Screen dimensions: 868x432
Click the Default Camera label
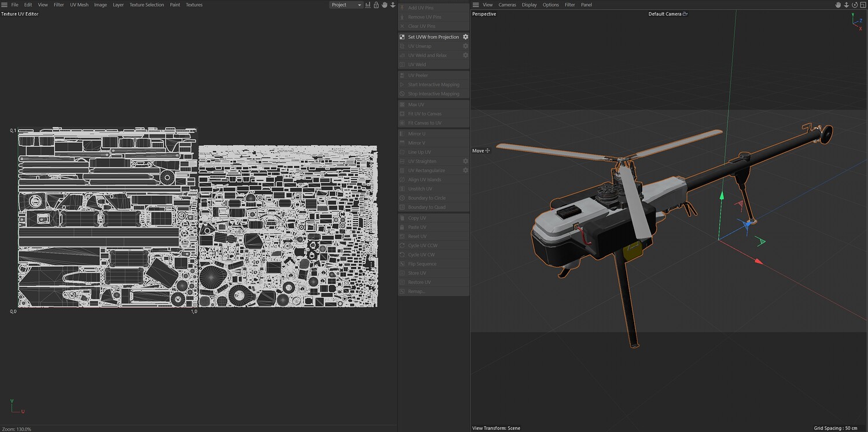[x=665, y=14]
